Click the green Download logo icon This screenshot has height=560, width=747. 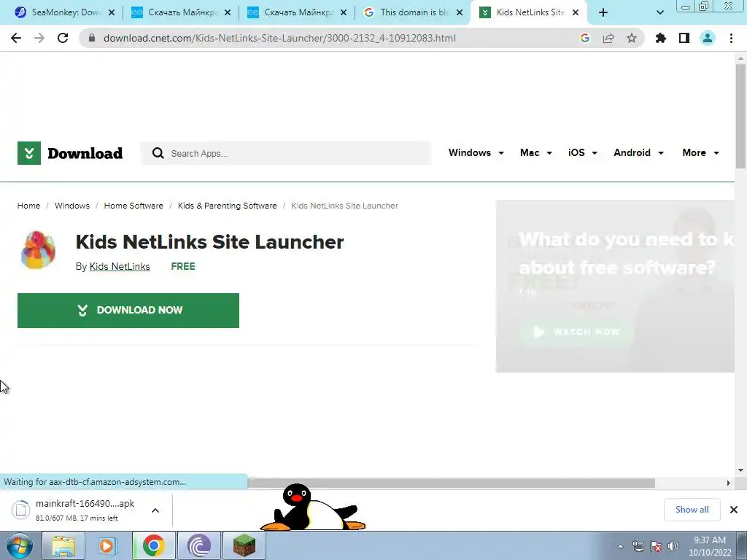(29, 153)
